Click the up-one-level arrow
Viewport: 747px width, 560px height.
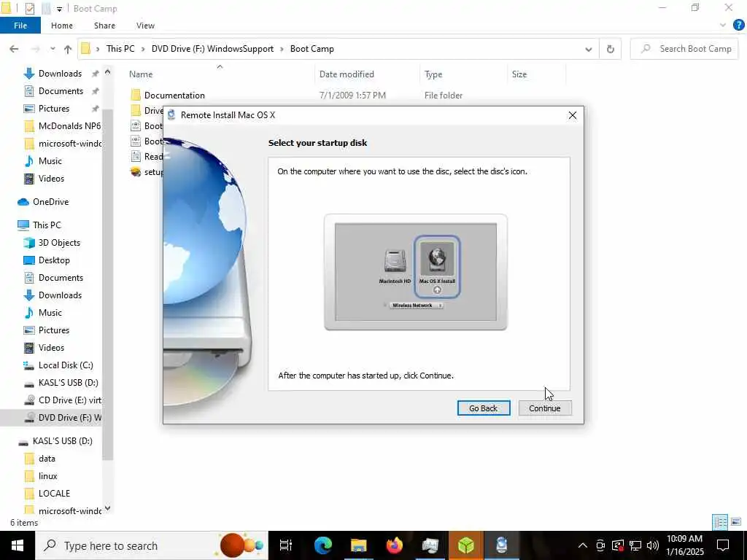click(x=68, y=49)
